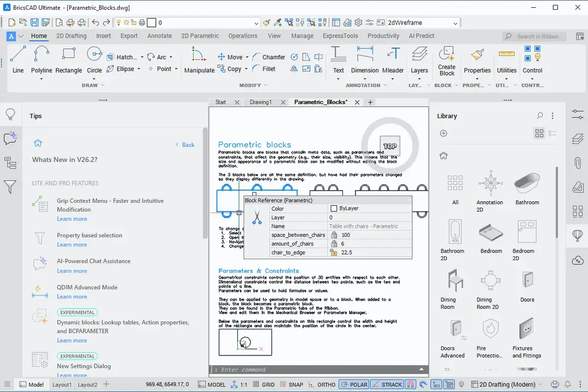
Task: Click the Fillet tool
Action: click(264, 69)
